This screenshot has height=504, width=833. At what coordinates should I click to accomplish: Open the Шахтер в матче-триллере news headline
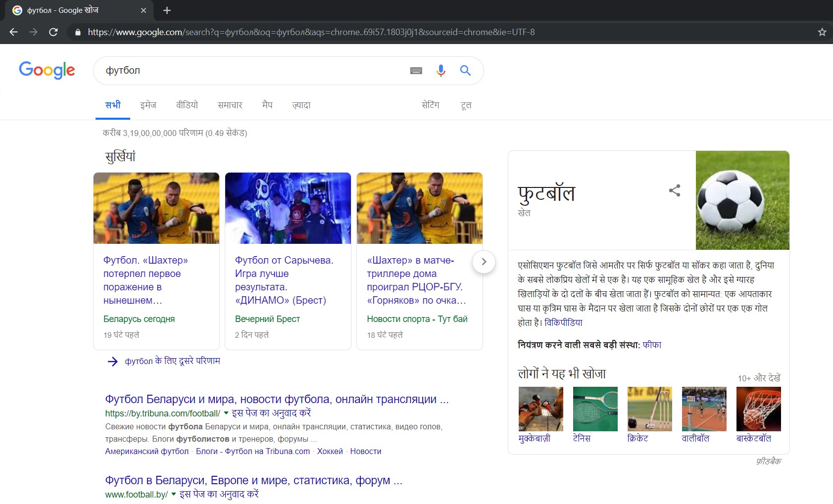[x=416, y=280]
